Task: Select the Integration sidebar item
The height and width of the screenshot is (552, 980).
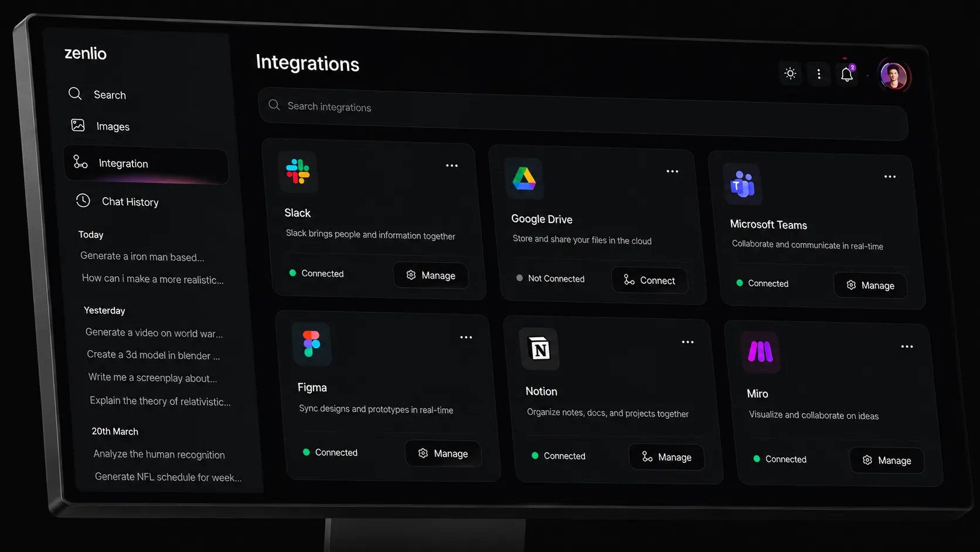Action: (x=147, y=164)
